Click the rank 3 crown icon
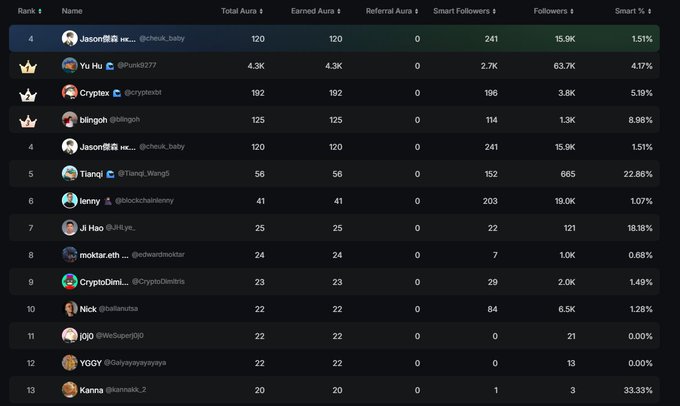This screenshot has width=680, height=406. pos(28,121)
